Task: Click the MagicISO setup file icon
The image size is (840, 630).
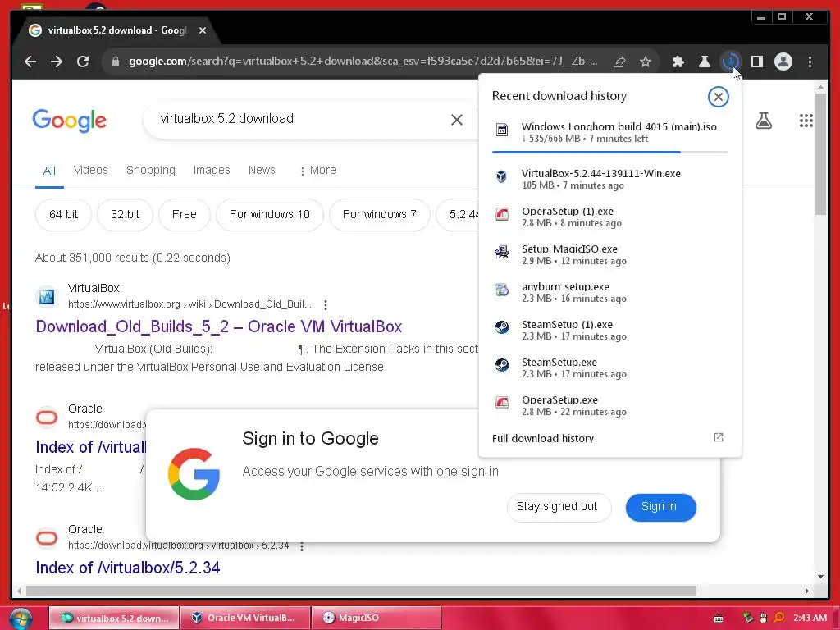Action: pos(501,252)
